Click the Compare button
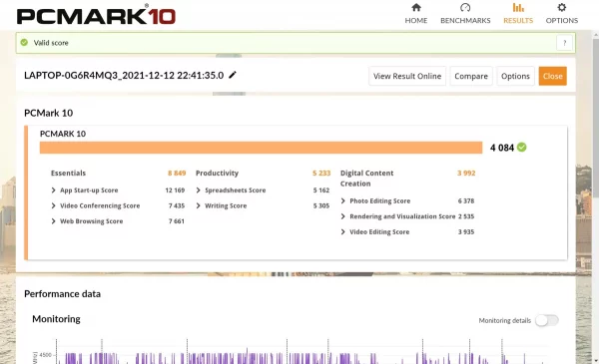599x364 pixels. click(x=471, y=76)
